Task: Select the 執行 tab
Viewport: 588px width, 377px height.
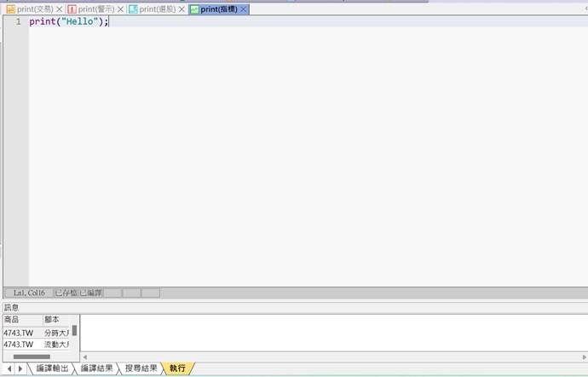Action: [177, 368]
